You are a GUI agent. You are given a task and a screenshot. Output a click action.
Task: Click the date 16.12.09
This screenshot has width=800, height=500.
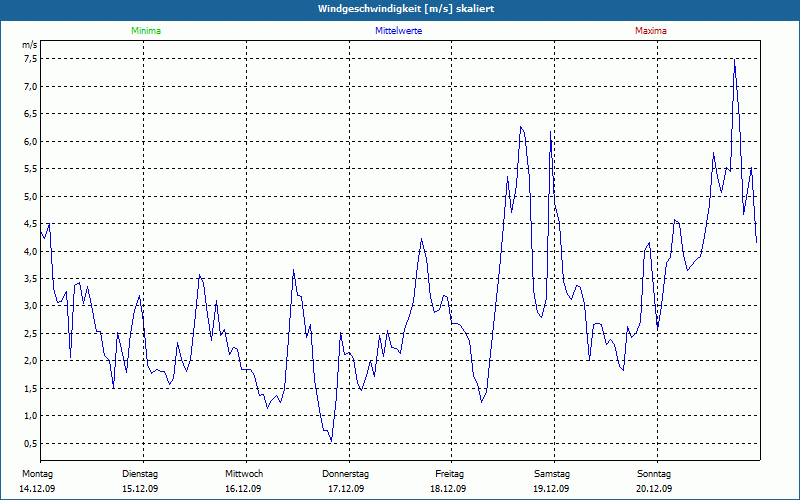pyautogui.click(x=243, y=489)
